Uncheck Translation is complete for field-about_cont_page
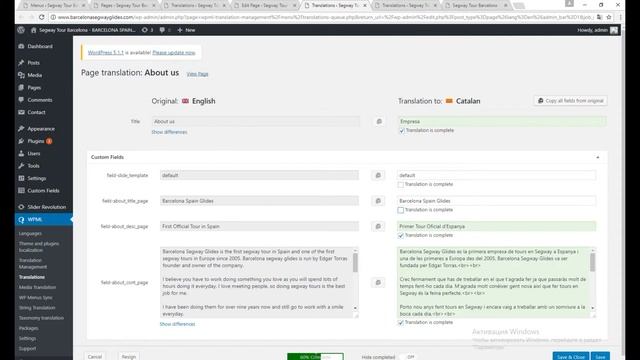 [x=401, y=322]
